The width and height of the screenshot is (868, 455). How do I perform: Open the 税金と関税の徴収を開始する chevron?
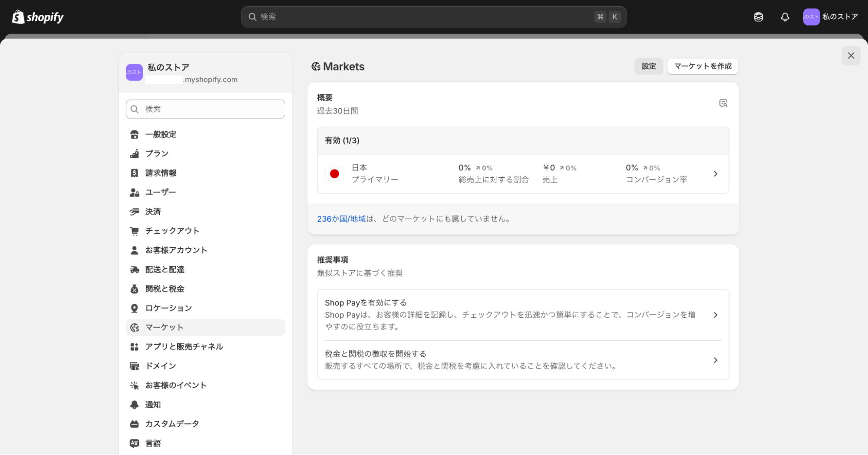[715, 360]
